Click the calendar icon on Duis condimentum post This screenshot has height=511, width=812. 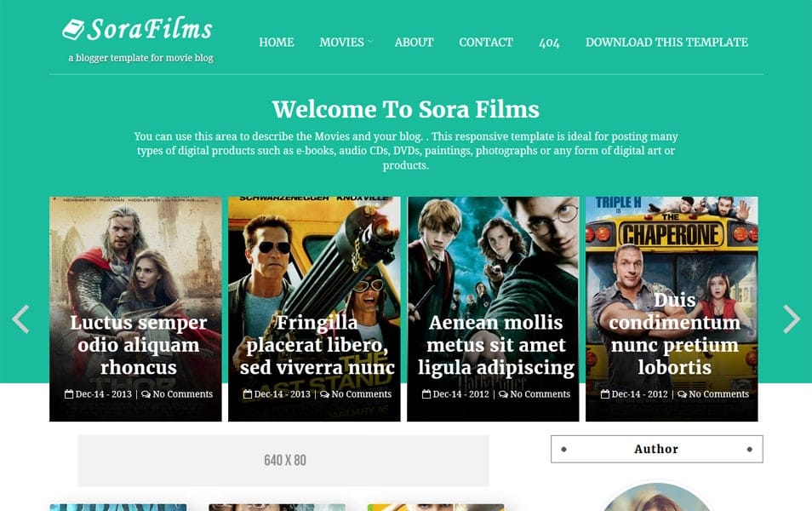point(605,393)
